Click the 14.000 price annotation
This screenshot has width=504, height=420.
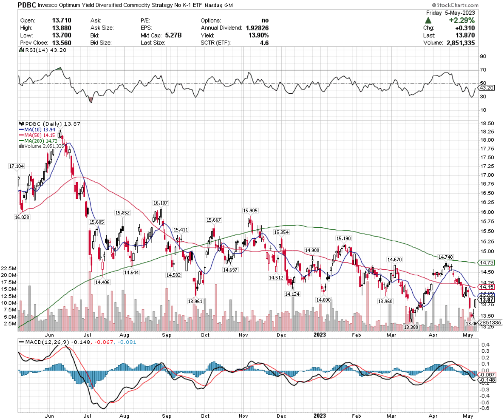[x=324, y=300]
